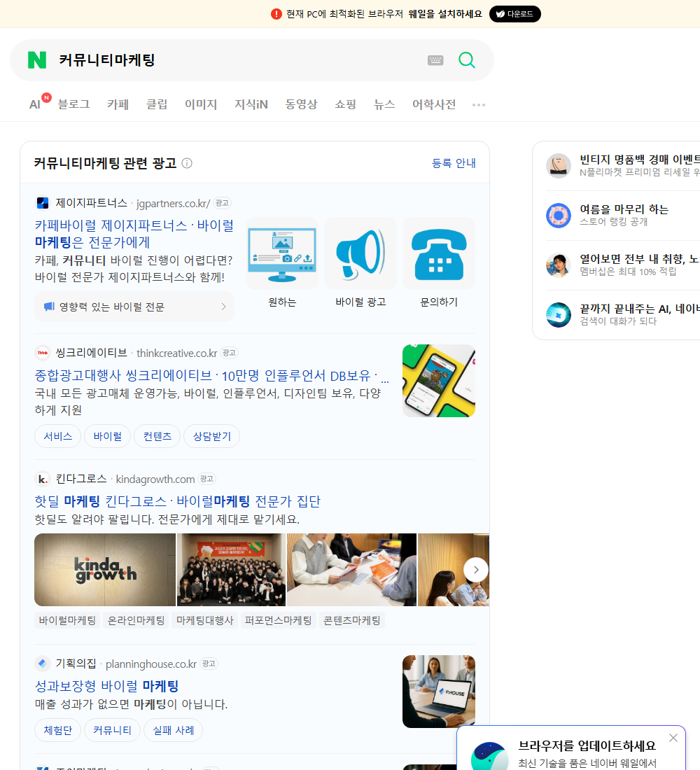Advance image carousel with next arrow
This screenshot has width=700, height=770.
coord(476,570)
